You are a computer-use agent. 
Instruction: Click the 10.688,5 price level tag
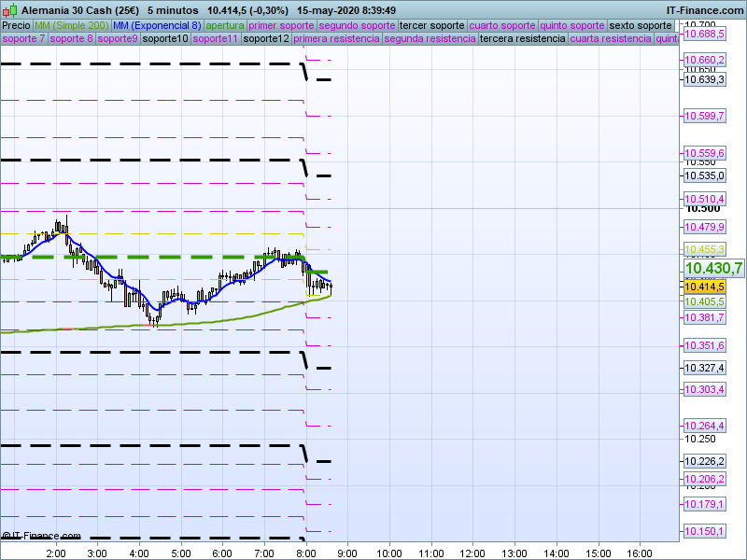pos(704,34)
